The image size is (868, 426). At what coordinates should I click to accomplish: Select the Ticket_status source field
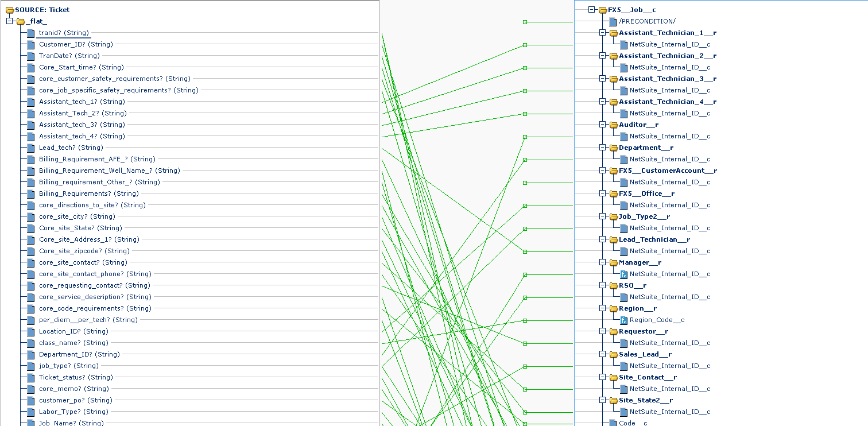[76, 377]
